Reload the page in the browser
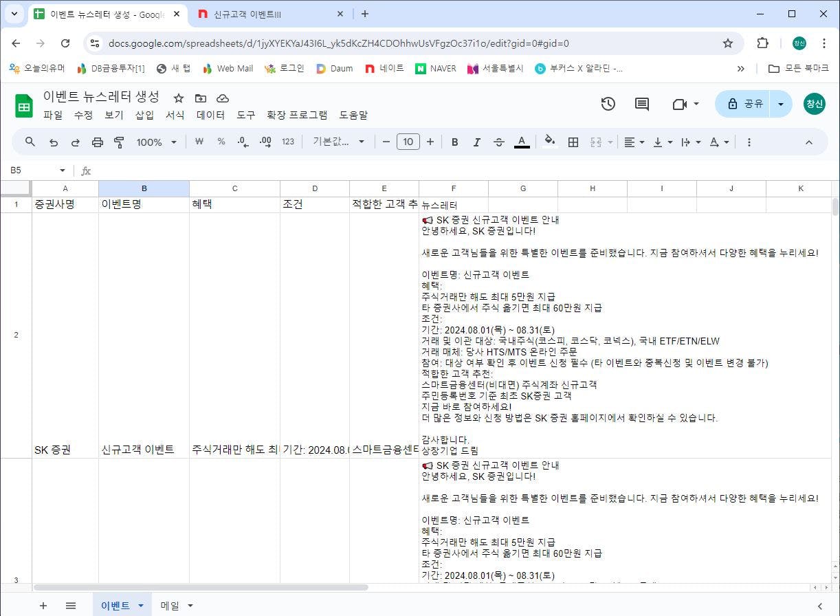The image size is (840, 616). 65,43
